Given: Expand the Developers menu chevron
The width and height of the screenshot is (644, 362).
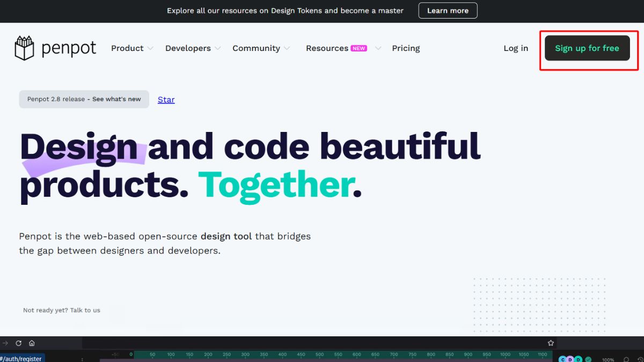Looking at the screenshot, I should [217, 48].
